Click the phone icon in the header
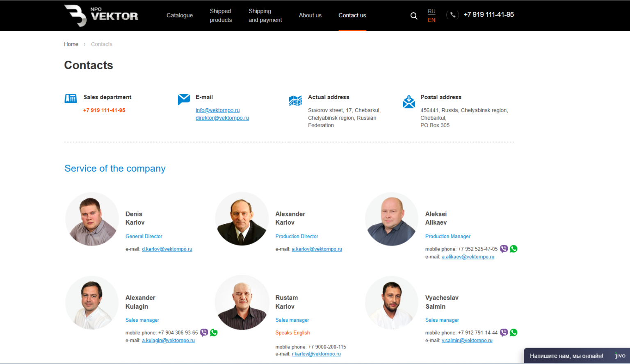This screenshot has width=630, height=364. point(452,15)
